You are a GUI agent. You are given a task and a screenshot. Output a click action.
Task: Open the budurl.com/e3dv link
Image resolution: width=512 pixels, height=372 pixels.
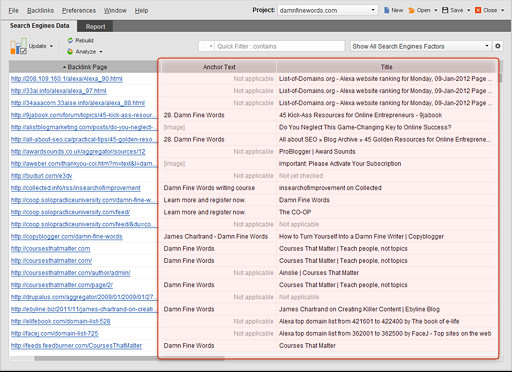click(41, 176)
